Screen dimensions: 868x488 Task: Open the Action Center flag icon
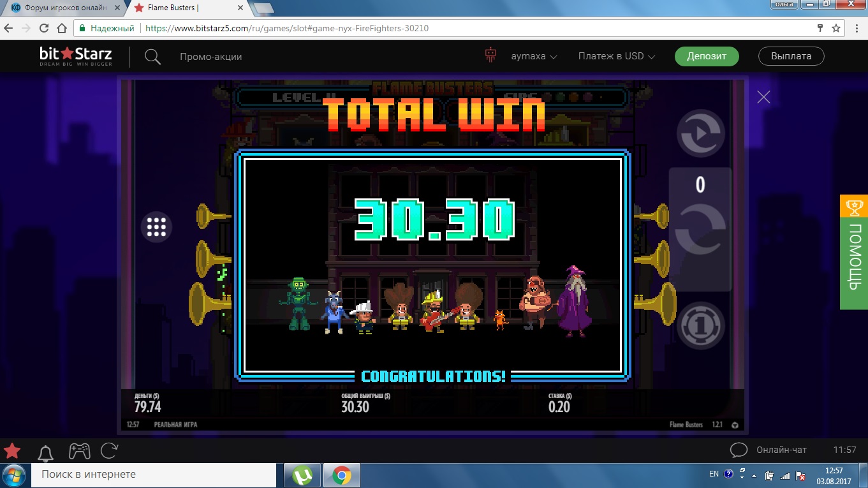pyautogui.click(x=800, y=475)
